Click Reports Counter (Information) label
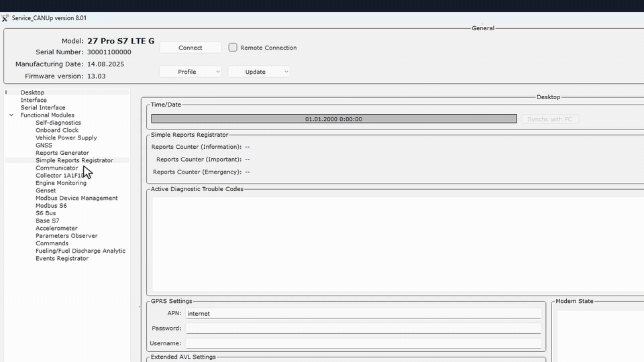The width and height of the screenshot is (644, 362). click(x=197, y=147)
